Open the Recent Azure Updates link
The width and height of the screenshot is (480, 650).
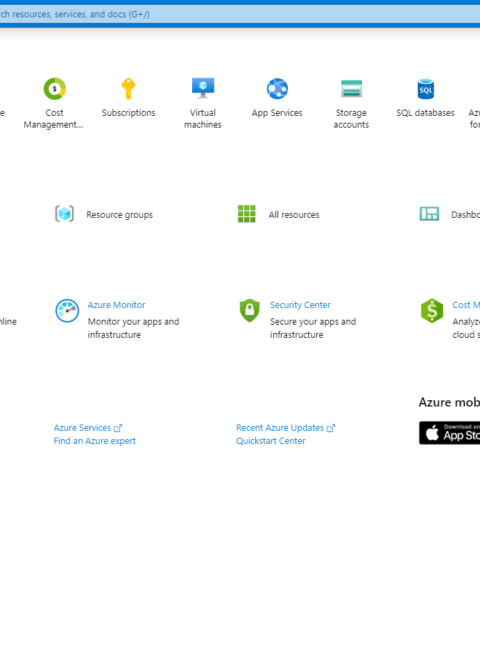(280, 427)
